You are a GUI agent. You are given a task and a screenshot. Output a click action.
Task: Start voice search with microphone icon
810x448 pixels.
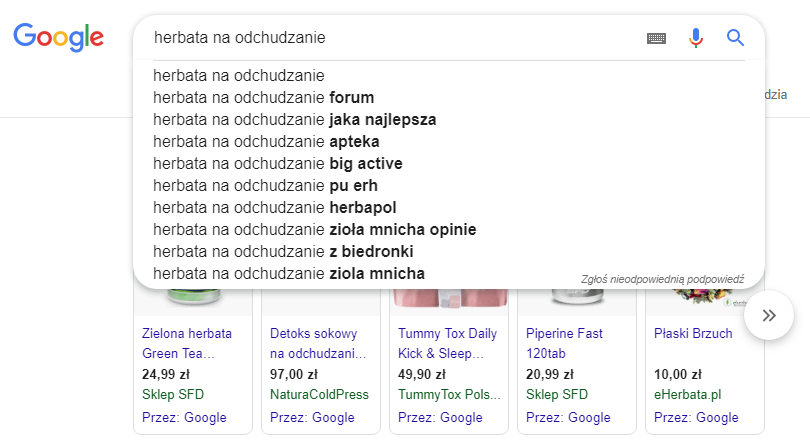[696, 38]
